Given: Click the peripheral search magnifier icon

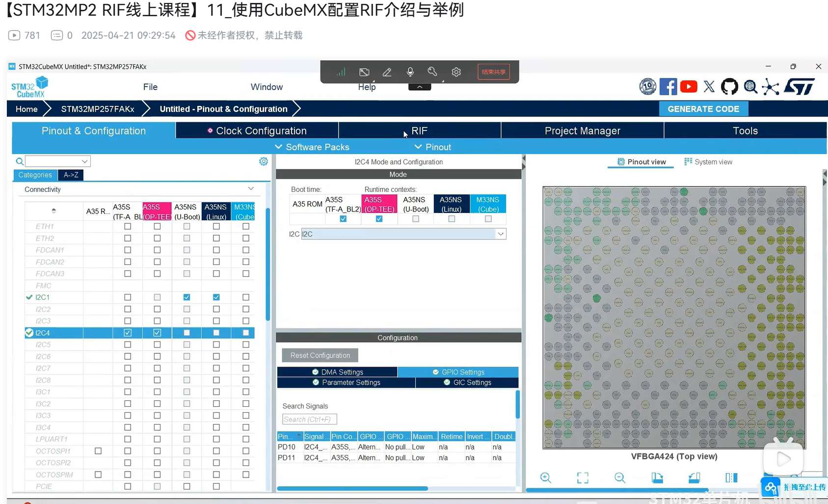Looking at the screenshot, I should [20, 161].
